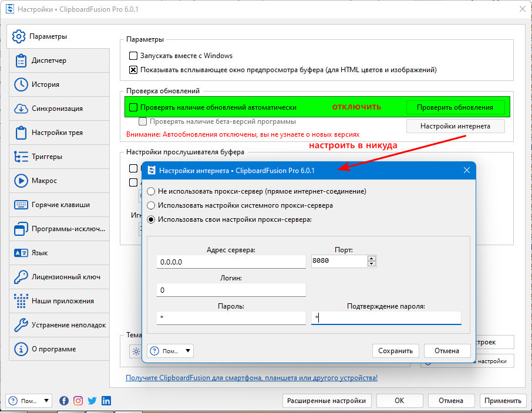
Task: Select Использовать настройки системного прокси-сервера
Action: click(x=151, y=205)
